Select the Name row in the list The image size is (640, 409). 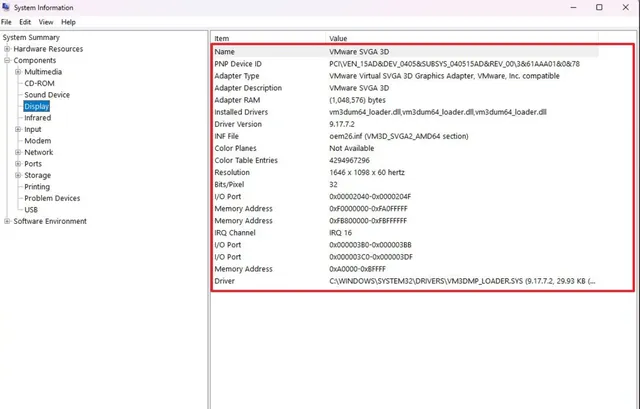[405, 52]
